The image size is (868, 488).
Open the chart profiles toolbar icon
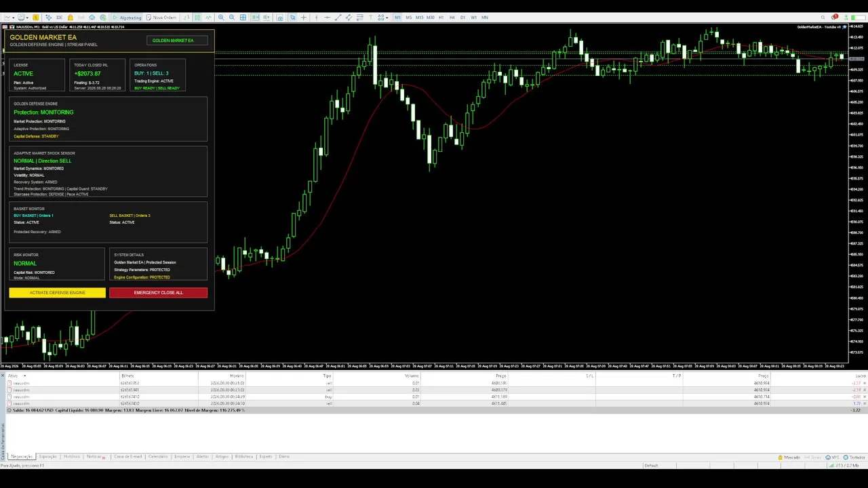pyautogui.click(x=21, y=18)
